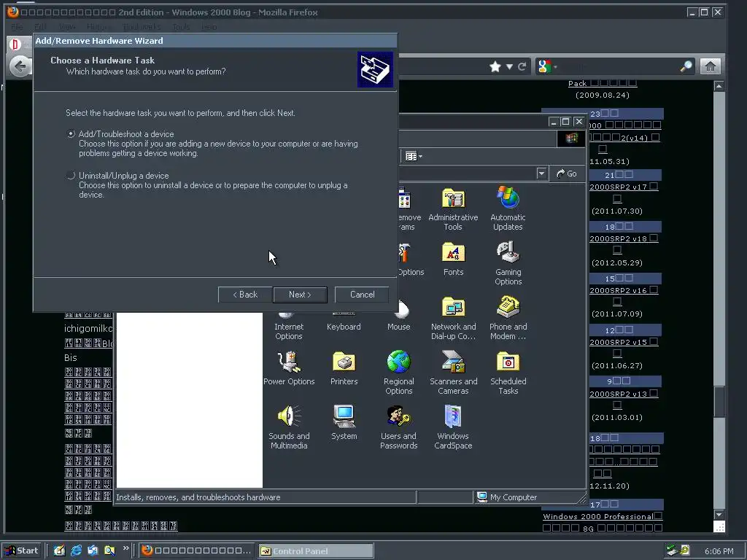Bookmark page with Firefox star icon
The width and height of the screenshot is (747, 560).
click(495, 66)
